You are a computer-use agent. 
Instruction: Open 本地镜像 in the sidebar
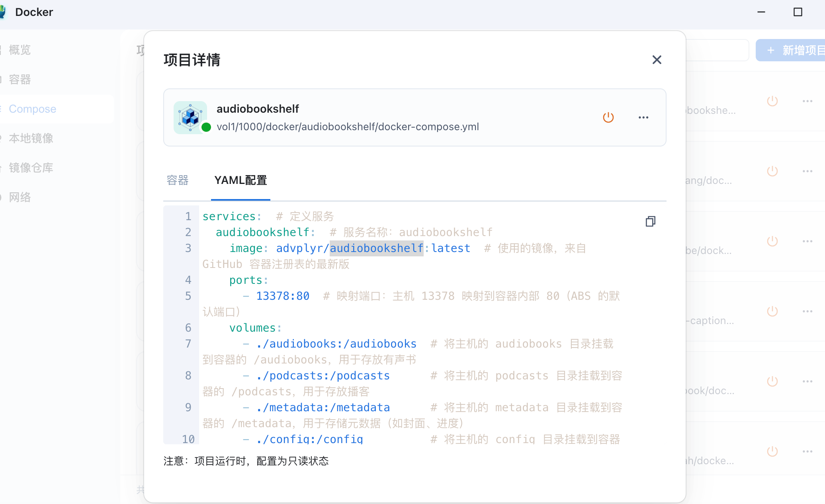click(31, 138)
